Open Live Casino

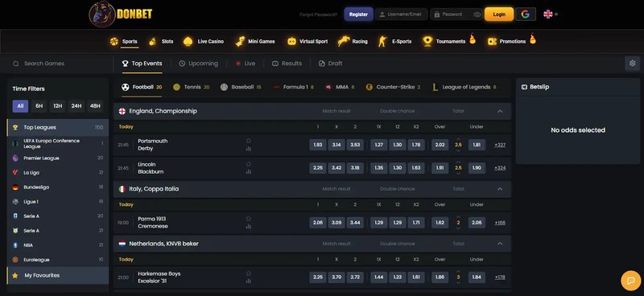click(x=204, y=41)
